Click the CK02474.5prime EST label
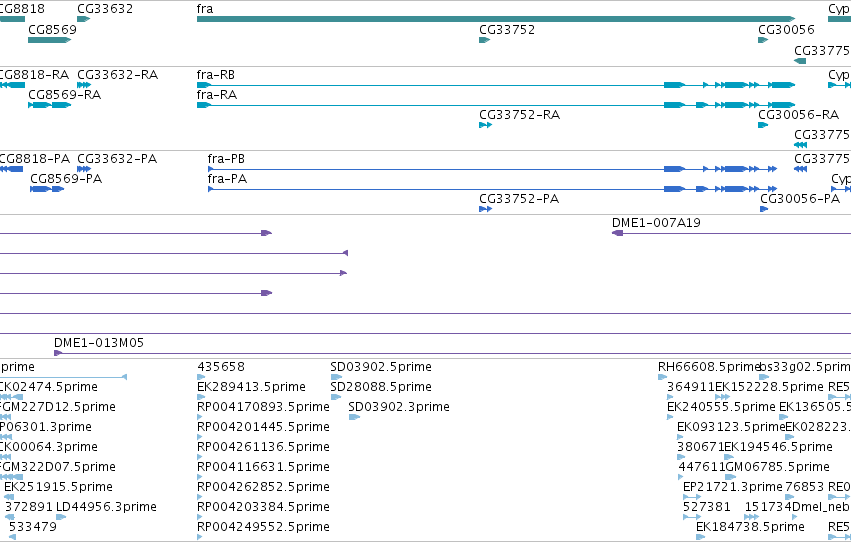The width and height of the screenshot is (851, 542). tap(49, 387)
